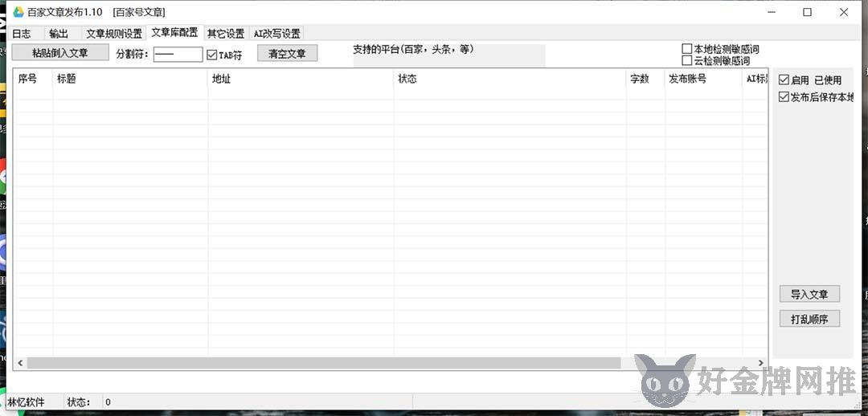Click the AI标 column header
This screenshot has height=416, width=868.
[x=755, y=80]
